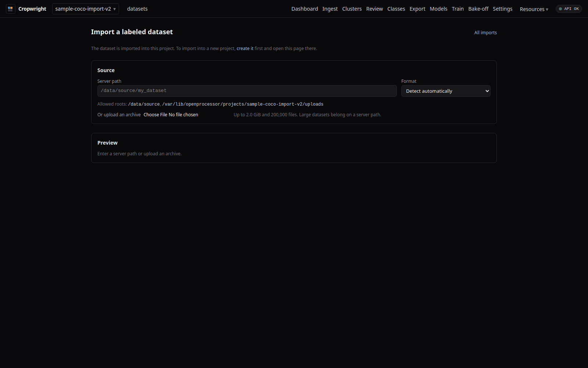This screenshot has height=368, width=588.
Task: Click the /data/source allowed root text
Action: (144, 105)
